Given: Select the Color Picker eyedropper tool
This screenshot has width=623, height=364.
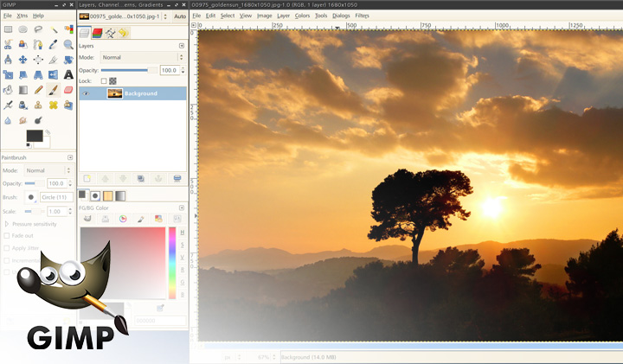Looking at the screenshot, I should [x=54, y=44].
